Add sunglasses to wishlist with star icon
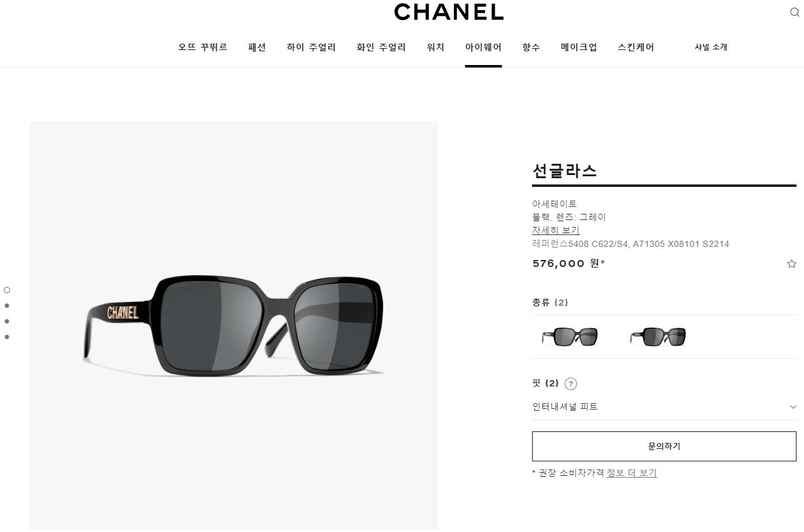Image resolution: width=804 pixels, height=532 pixels. click(791, 264)
